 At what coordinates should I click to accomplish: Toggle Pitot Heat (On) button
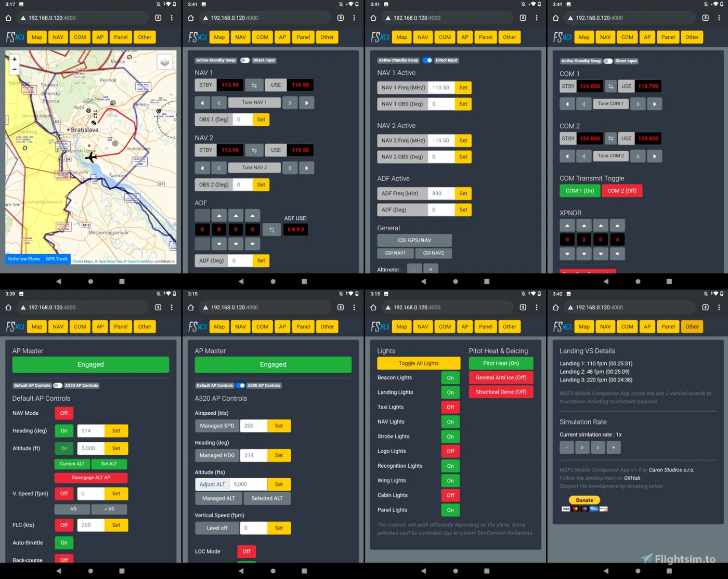click(x=501, y=363)
